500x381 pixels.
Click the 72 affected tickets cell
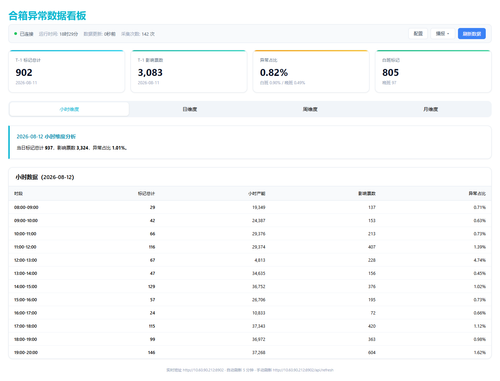coord(373,313)
